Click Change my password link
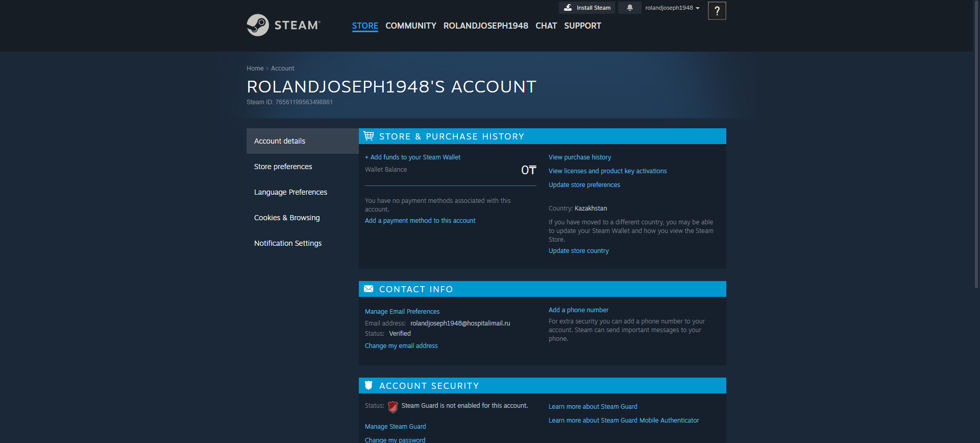This screenshot has height=443, width=980. [395, 440]
